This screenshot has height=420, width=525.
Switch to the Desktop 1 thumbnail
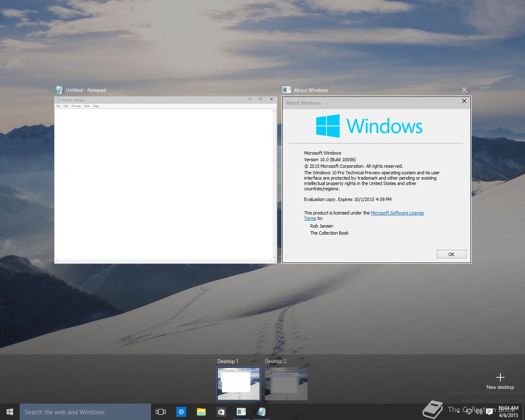coord(239,384)
